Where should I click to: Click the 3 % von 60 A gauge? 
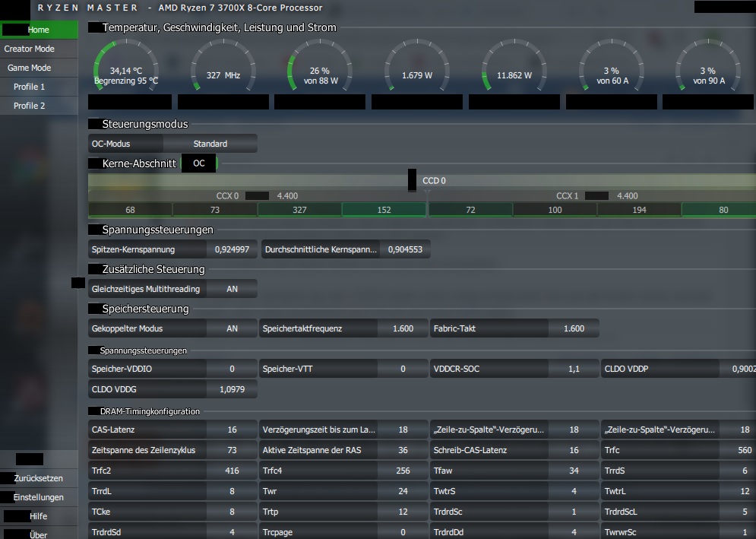(612, 67)
